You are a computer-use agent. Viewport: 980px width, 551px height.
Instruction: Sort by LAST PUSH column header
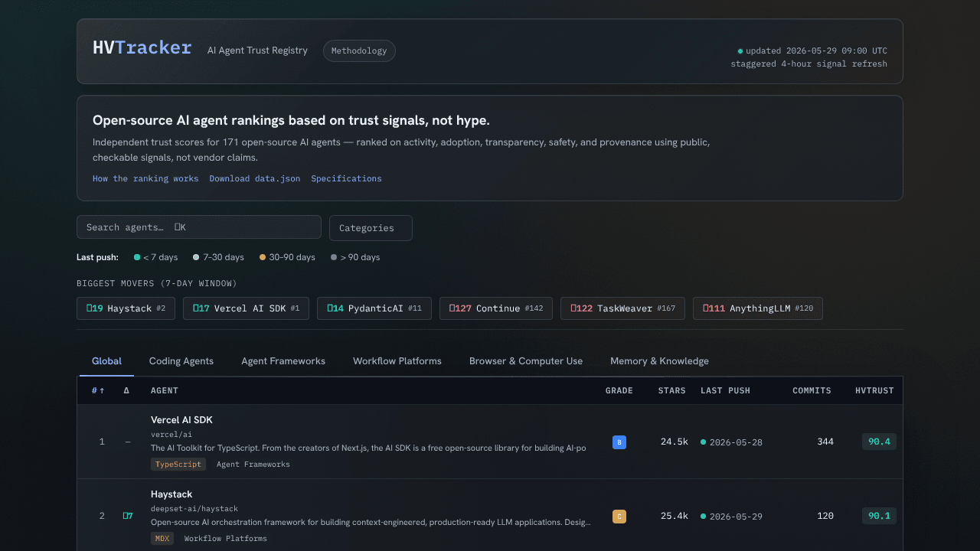725,390
